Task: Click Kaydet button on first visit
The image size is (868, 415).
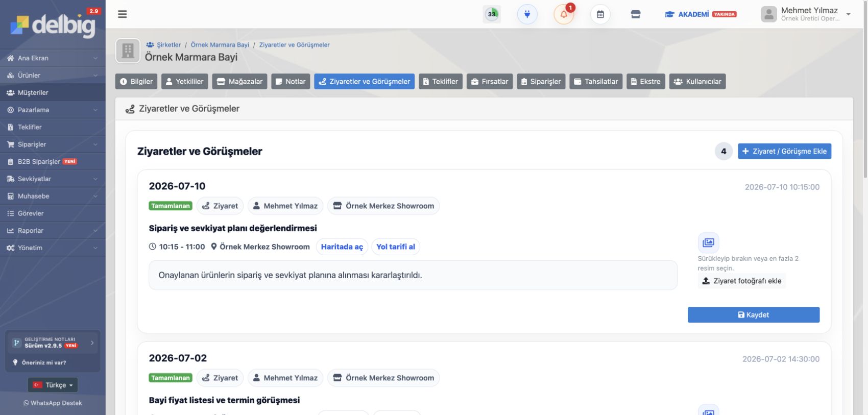Action: [754, 315]
